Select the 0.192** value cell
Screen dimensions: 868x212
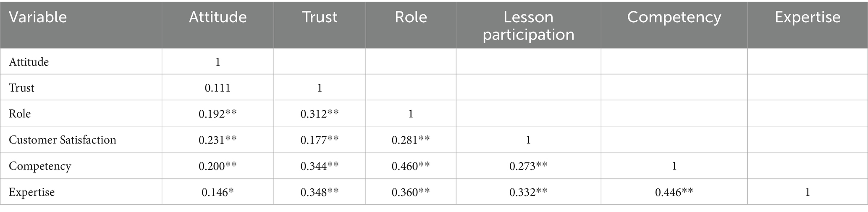218,114
